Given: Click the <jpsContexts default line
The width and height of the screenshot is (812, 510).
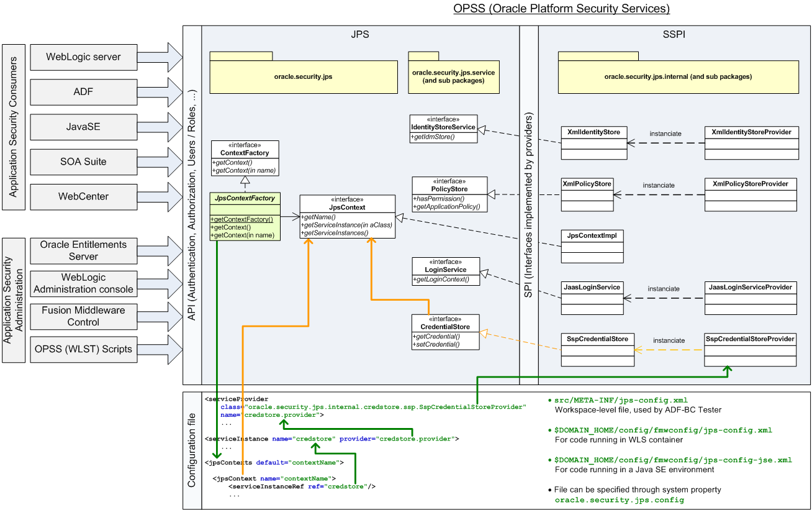Looking at the screenshot, I should 274,462.
